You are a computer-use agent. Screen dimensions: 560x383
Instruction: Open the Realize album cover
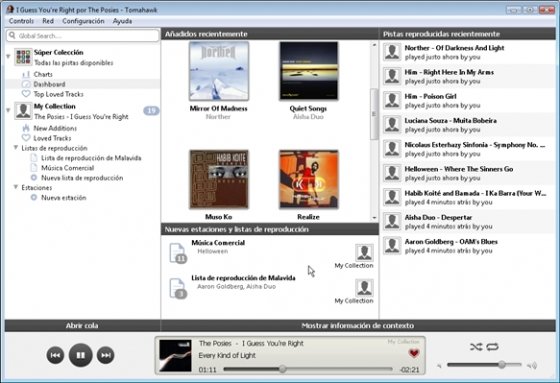pyautogui.click(x=309, y=179)
